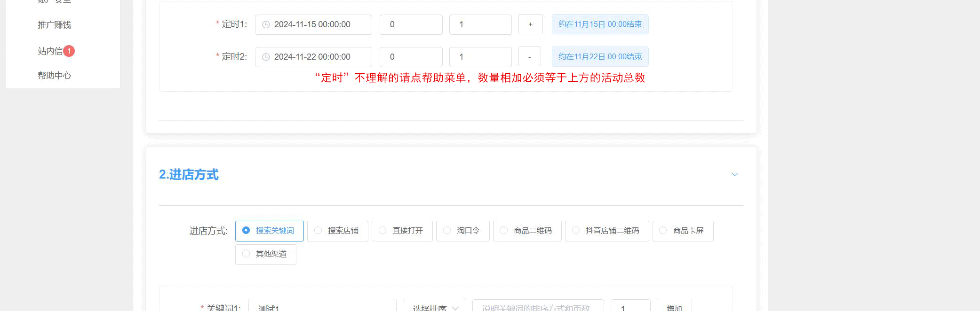Screen dimensions: 980x311
Task: Choose the 直接打开 radio option
Action: pos(402,231)
